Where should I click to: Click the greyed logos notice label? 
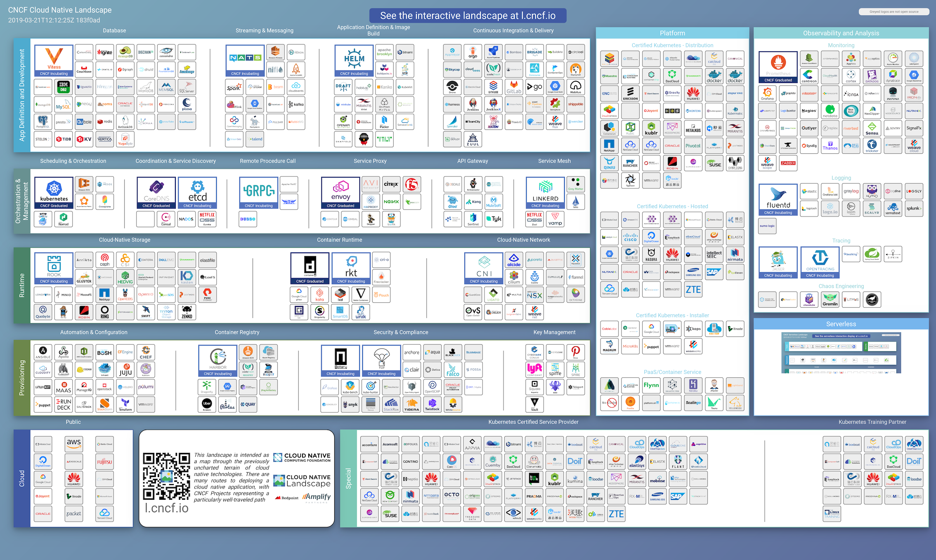tap(893, 12)
